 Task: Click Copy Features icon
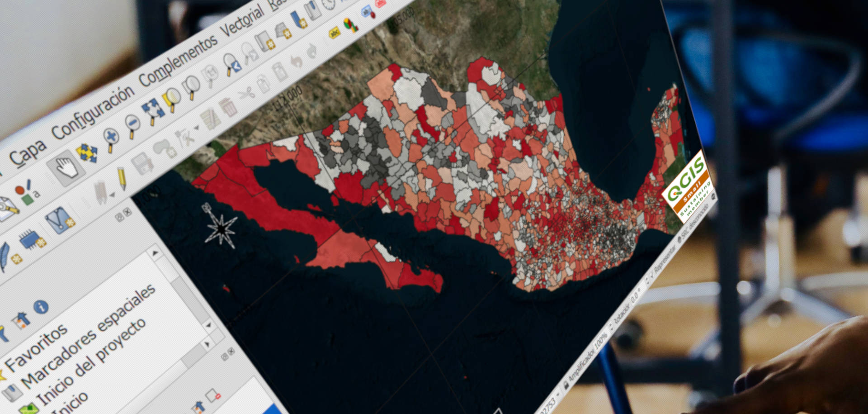[263, 83]
